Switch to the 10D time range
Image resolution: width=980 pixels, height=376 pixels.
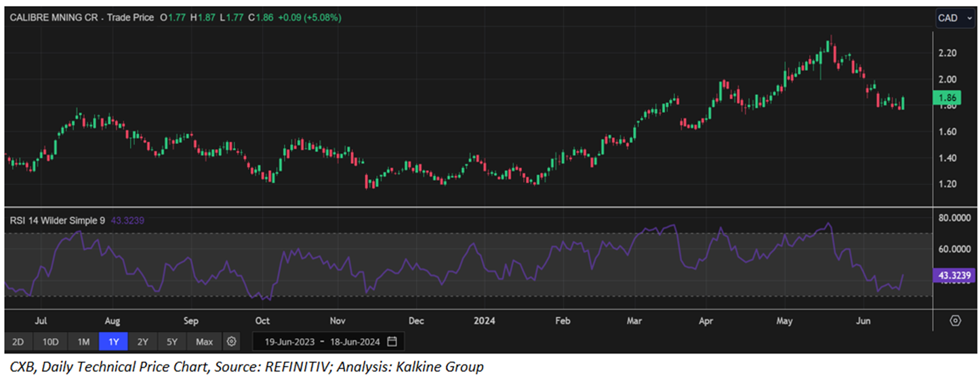[x=50, y=341]
